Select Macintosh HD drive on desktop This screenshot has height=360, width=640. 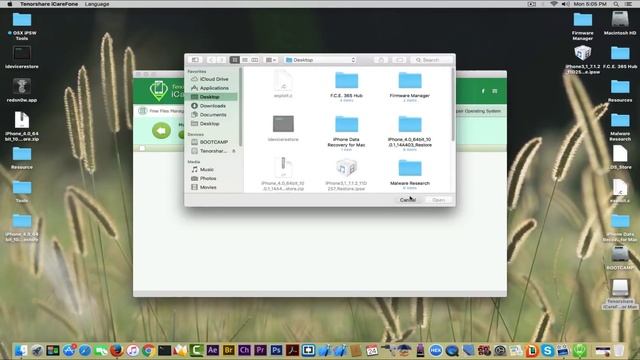[620, 23]
